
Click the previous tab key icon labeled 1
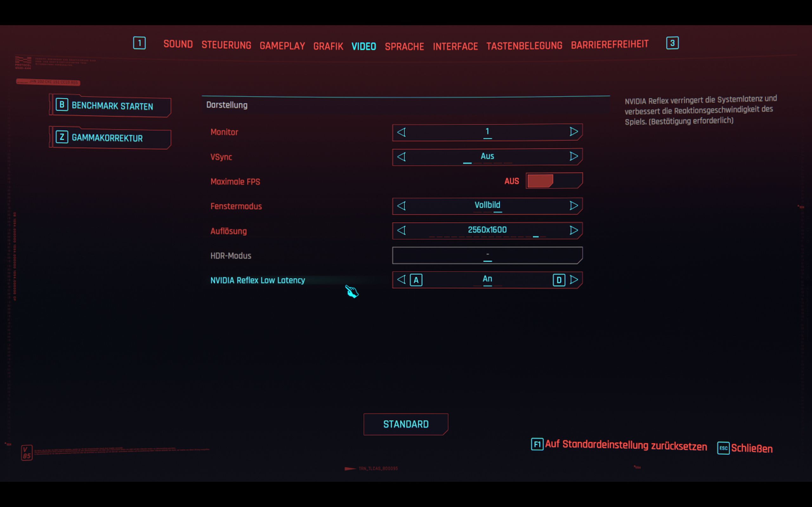click(x=139, y=43)
